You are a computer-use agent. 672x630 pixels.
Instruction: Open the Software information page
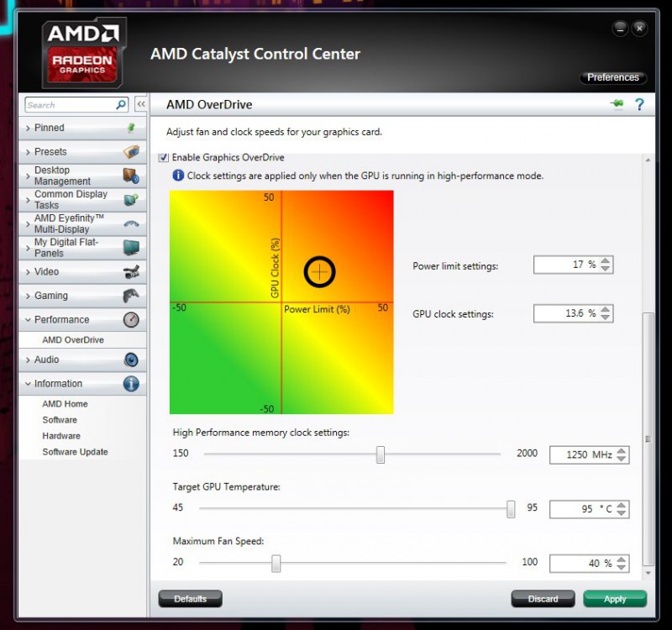tap(60, 419)
